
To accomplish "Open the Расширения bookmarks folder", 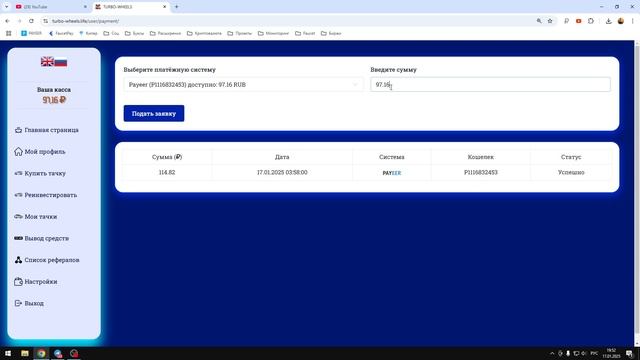I will click(165, 33).
